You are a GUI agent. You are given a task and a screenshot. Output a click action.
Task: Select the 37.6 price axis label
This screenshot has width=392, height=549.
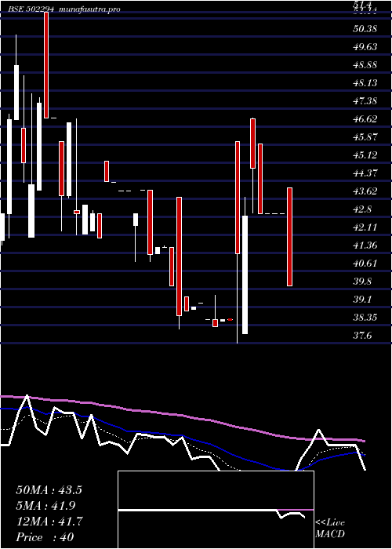pos(362,336)
